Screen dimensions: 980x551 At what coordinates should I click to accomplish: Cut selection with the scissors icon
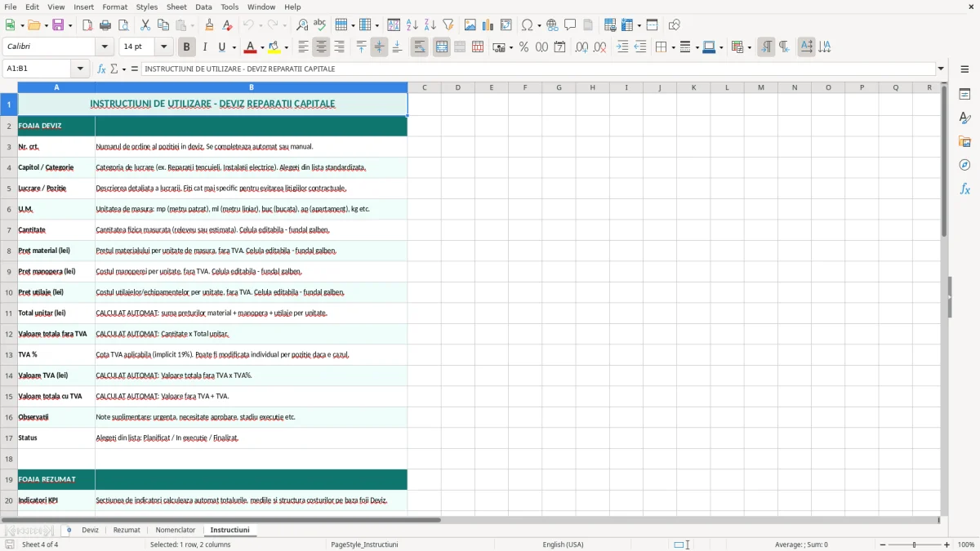click(145, 25)
